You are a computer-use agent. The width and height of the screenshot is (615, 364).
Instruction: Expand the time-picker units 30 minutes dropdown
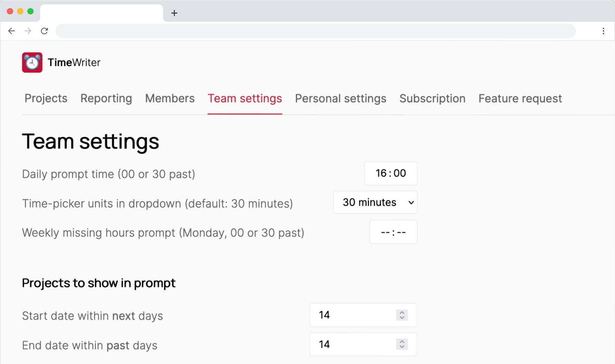point(375,202)
